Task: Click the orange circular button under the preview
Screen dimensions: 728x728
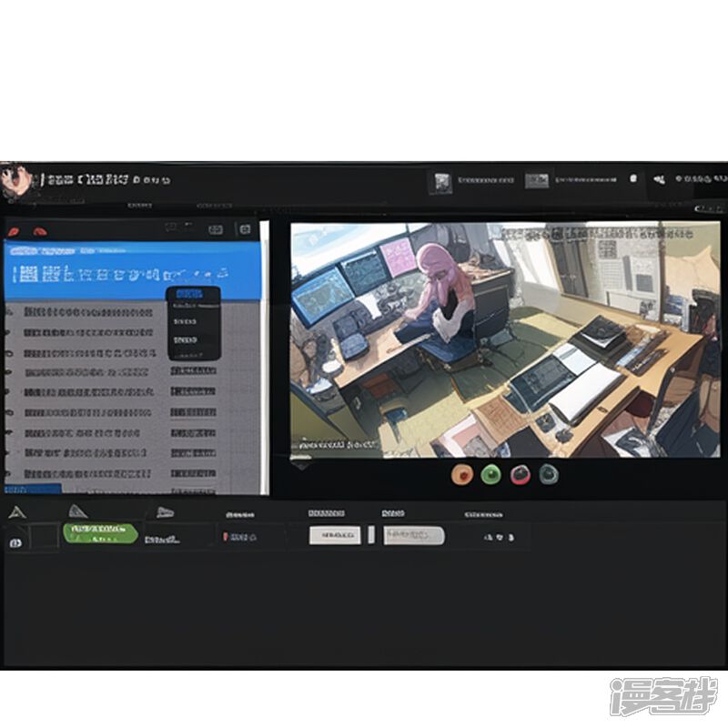Action: click(x=462, y=473)
